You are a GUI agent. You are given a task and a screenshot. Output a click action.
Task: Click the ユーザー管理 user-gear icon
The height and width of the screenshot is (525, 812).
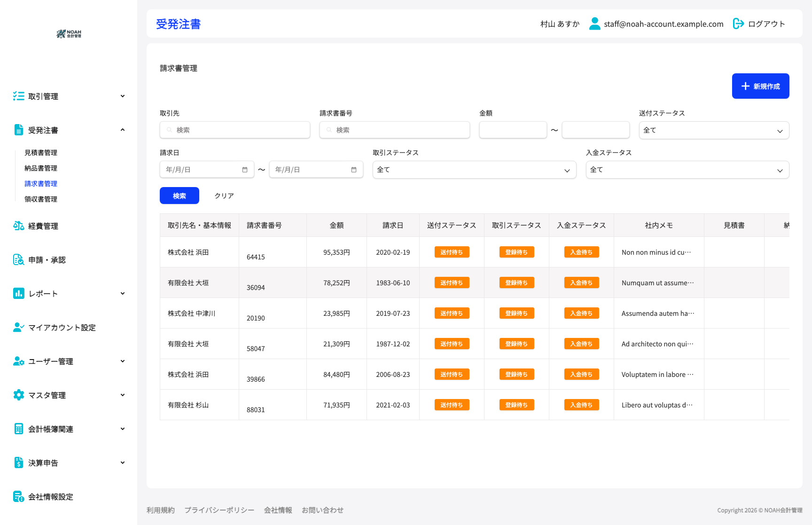(x=19, y=361)
